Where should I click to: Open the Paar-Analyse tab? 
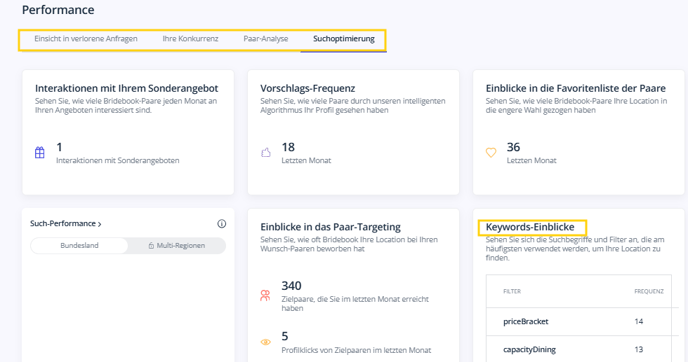pos(266,39)
